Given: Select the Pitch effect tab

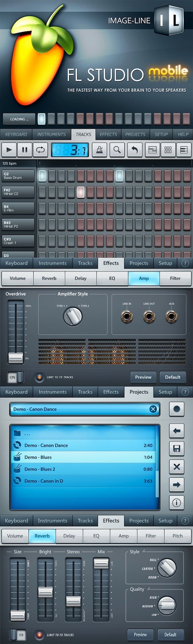Looking at the screenshot, I should point(178,536).
